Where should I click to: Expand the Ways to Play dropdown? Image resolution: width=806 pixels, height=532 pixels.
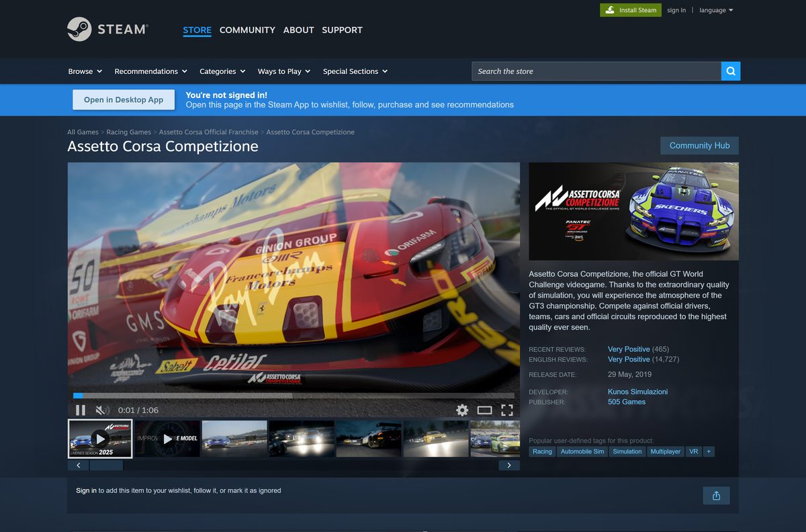pyautogui.click(x=284, y=71)
